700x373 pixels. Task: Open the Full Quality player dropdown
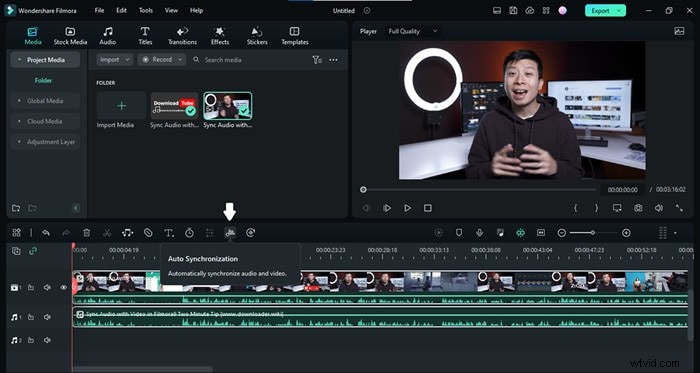413,31
